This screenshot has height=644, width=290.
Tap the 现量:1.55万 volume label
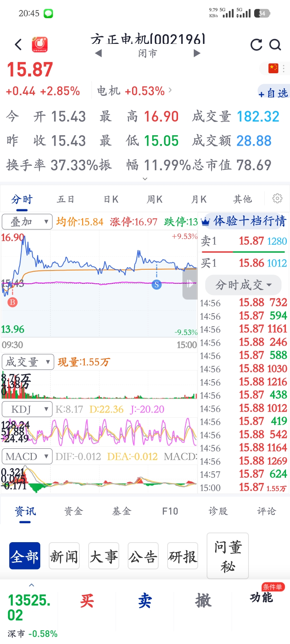pos(84,362)
